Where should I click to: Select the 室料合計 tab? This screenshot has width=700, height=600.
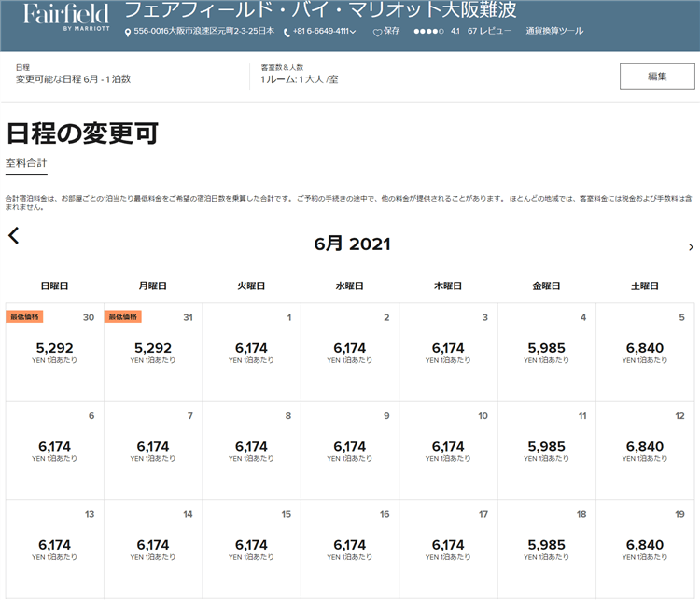point(26,163)
